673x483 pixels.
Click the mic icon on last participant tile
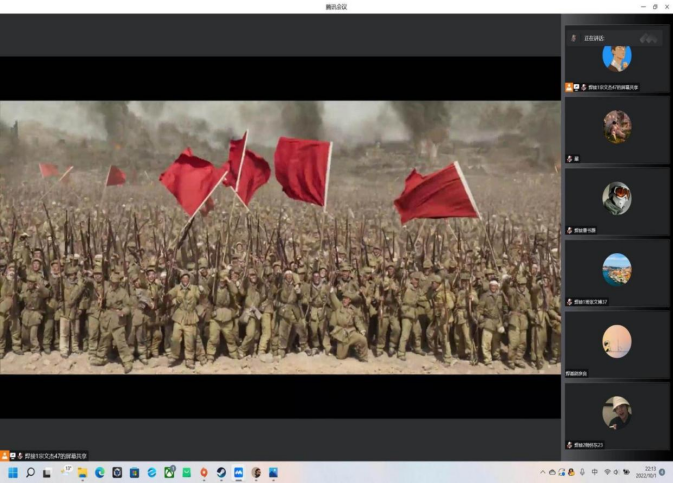(x=570, y=444)
